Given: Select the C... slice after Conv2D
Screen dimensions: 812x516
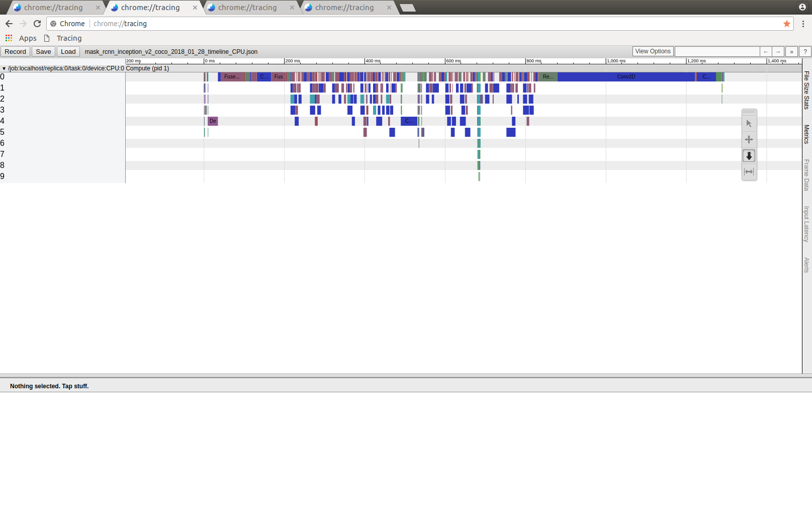Looking at the screenshot, I should tap(706, 77).
